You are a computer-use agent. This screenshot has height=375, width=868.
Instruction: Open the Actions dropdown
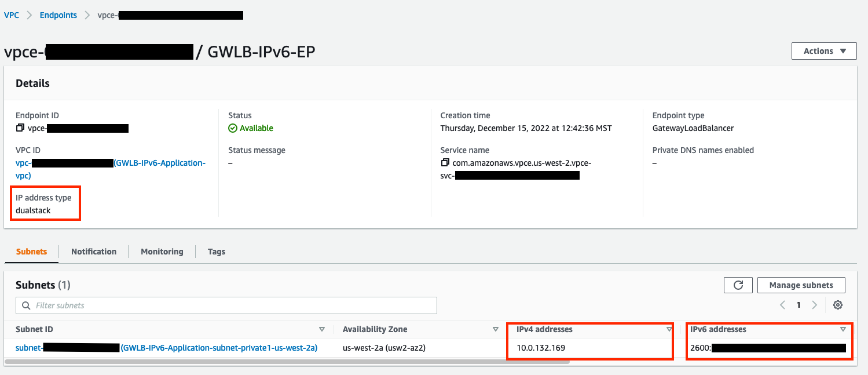823,50
